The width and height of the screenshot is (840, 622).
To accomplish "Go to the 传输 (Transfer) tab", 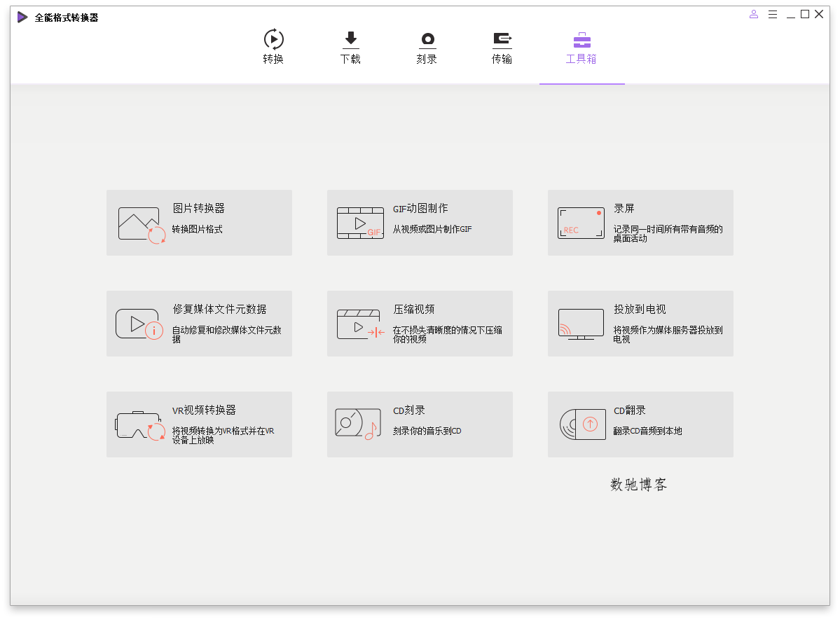I will click(502, 47).
